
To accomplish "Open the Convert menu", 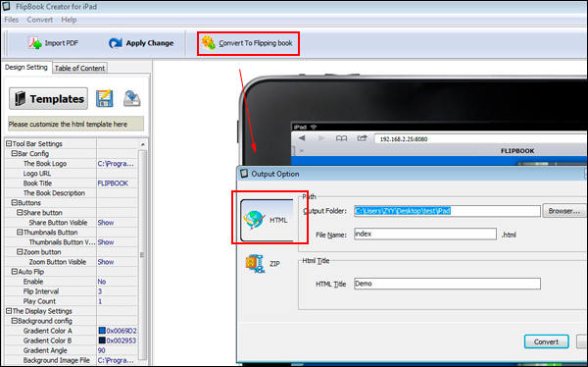I will (40, 20).
